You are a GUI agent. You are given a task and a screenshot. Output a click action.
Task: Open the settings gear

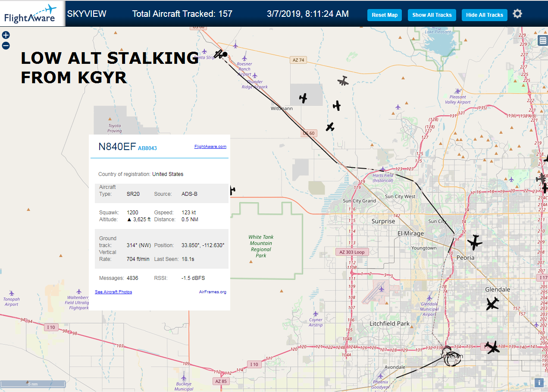(517, 14)
